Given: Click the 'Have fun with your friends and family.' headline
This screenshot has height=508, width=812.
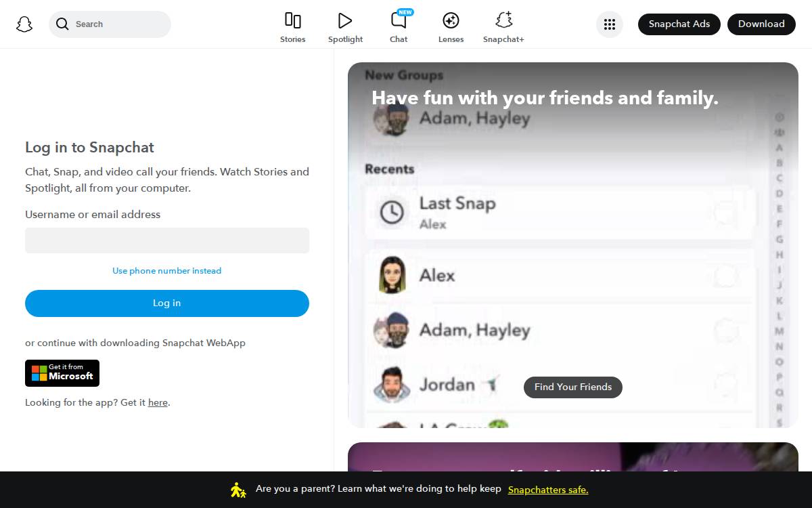Looking at the screenshot, I should point(545,98).
